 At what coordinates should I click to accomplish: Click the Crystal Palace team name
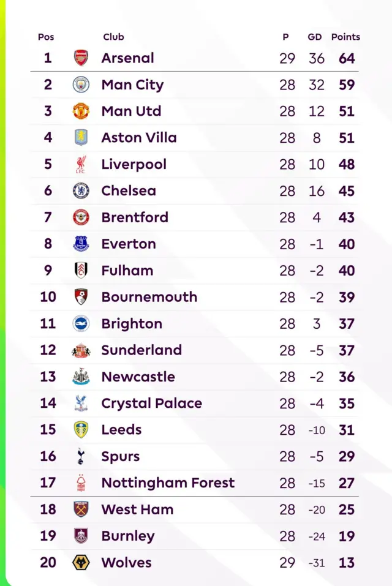coord(151,403)
